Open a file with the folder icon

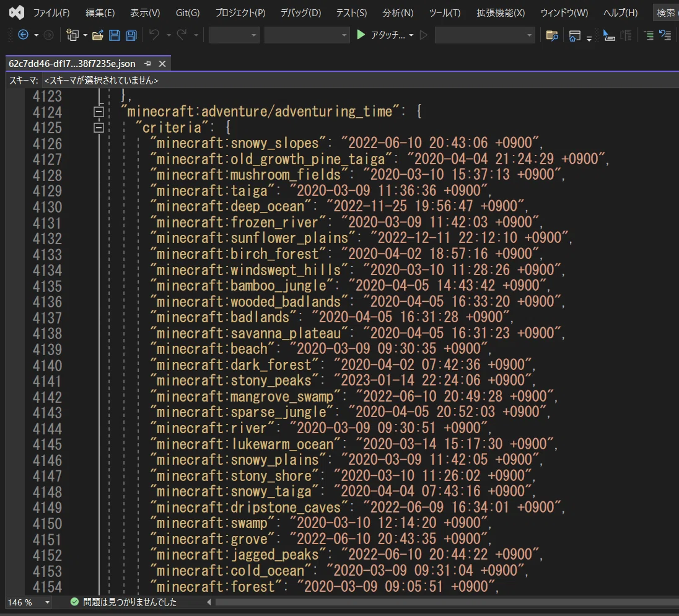(98, 35)
